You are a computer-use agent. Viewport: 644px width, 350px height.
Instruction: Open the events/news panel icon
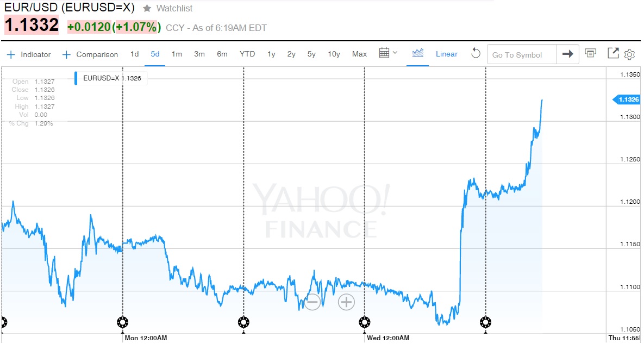point(590,53)
